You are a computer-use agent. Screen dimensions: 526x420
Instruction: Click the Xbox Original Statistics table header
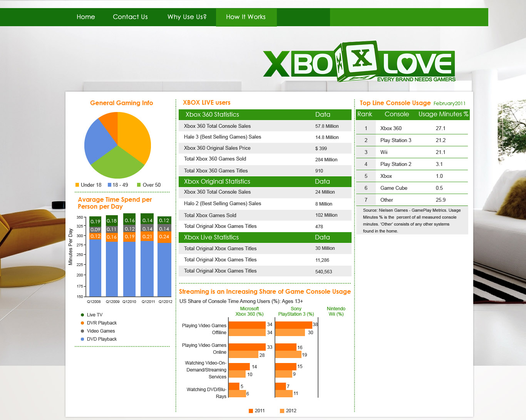(x=265, y=181)
